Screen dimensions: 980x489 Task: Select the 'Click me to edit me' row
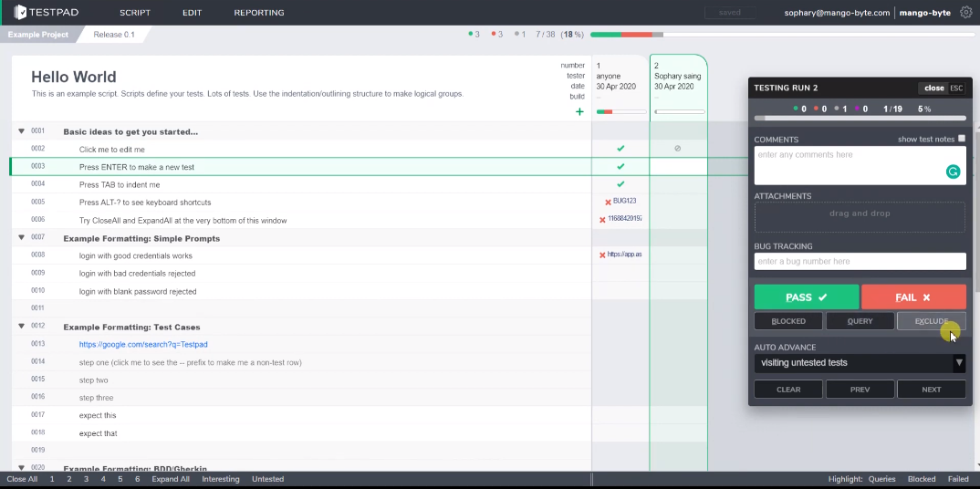(x=300, y=150)
